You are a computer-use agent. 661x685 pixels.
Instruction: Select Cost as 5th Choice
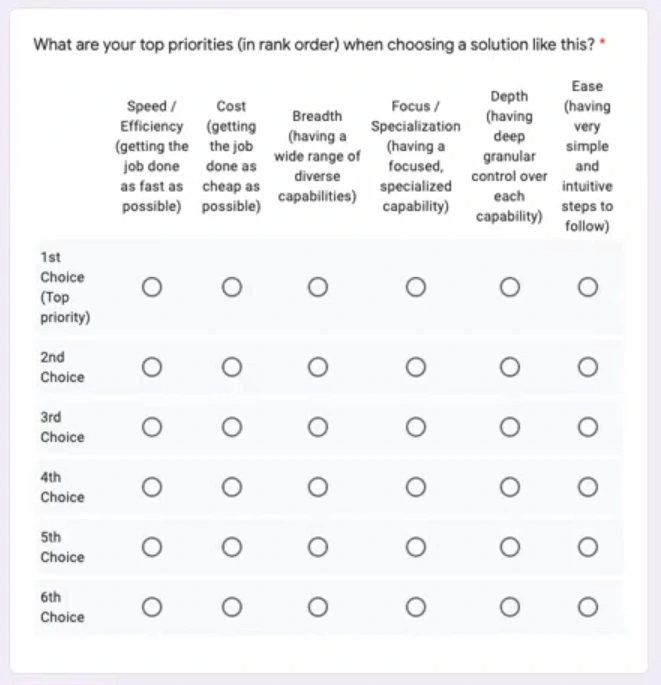pos(231,547)
